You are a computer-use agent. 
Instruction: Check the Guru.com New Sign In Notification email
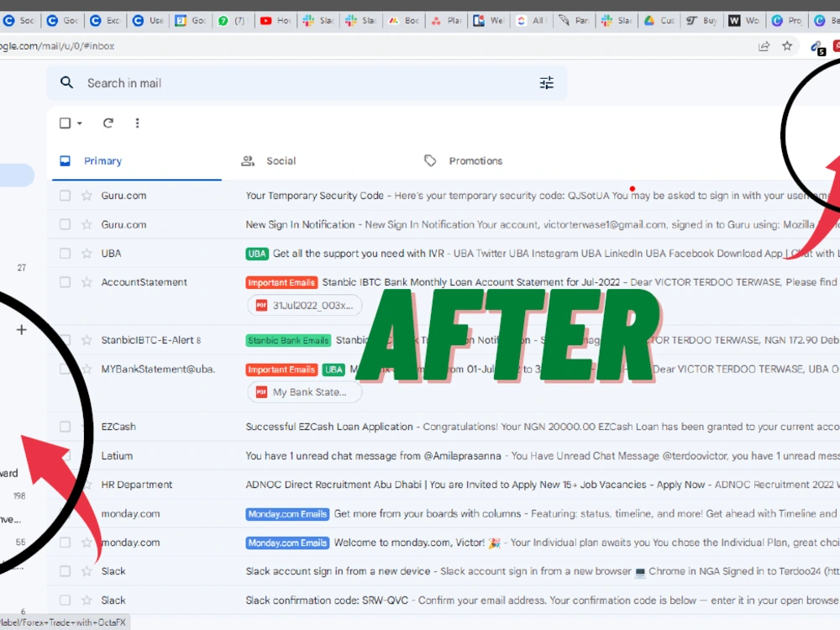pyautogui.click(x=65, y=224)
